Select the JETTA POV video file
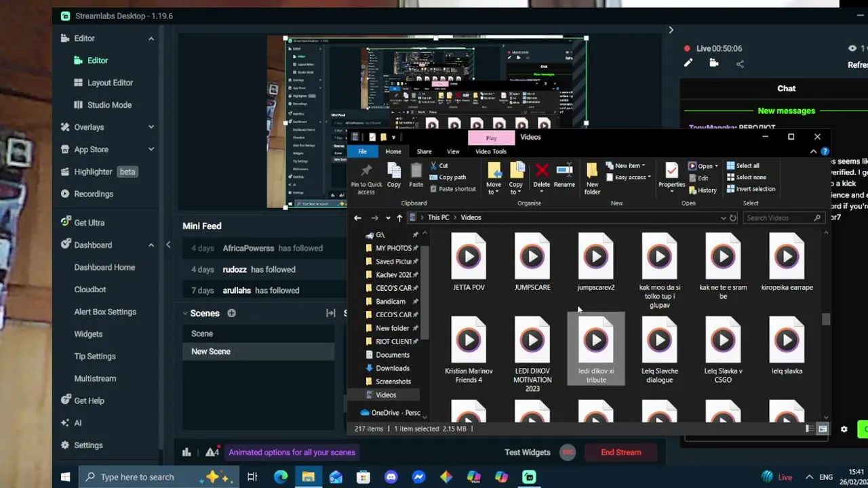 (x=469, y=263)
